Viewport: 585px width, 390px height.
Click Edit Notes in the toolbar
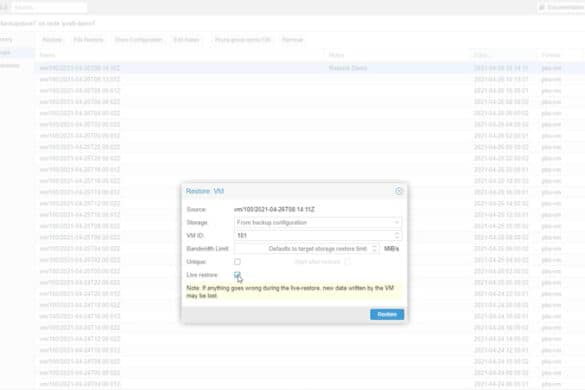(x=186, y=40)
